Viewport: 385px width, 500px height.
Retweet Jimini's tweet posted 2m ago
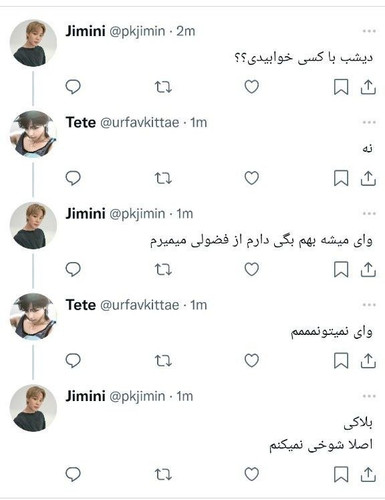click(163, 87)
